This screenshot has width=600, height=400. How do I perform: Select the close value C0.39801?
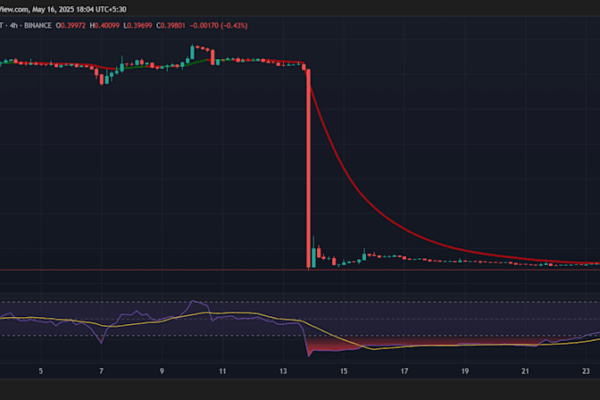(x=171, y=26)
